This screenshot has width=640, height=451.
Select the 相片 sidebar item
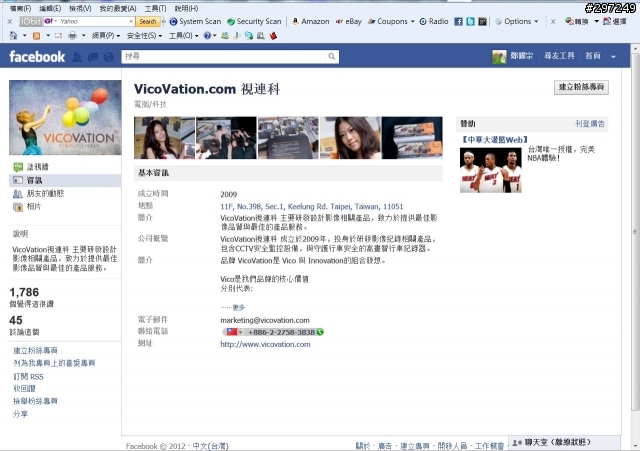click(65, 207)
